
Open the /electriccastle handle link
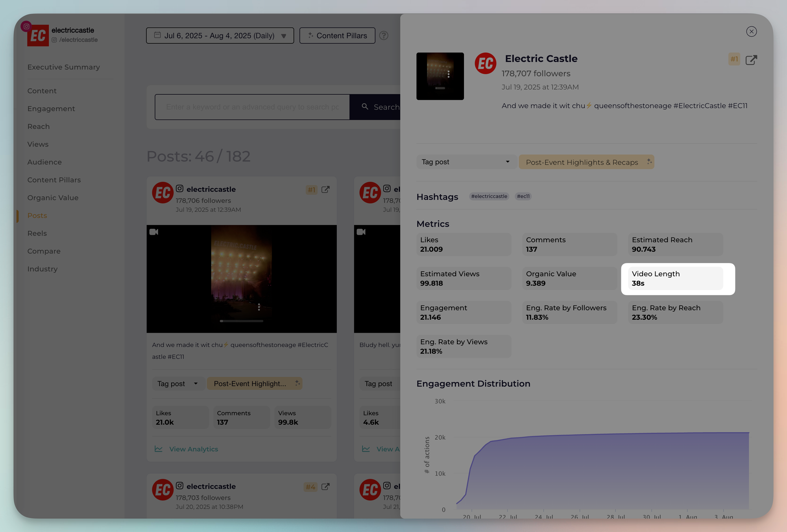[x=75, y=40]
